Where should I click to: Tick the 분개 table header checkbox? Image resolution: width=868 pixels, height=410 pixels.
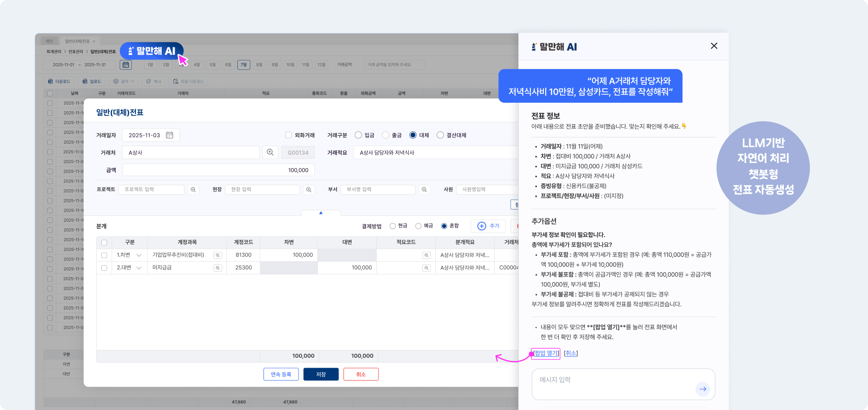pos(104,243)
